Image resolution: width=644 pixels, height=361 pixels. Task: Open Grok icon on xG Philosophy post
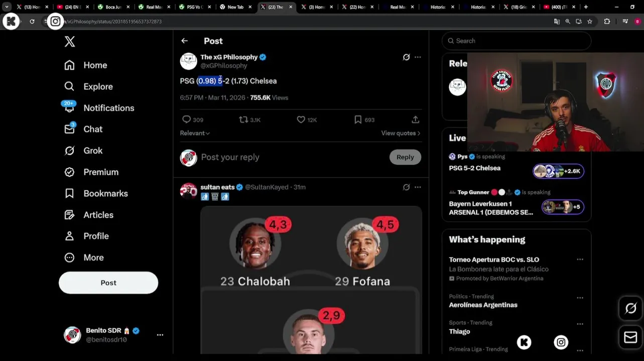coord(406,57)
